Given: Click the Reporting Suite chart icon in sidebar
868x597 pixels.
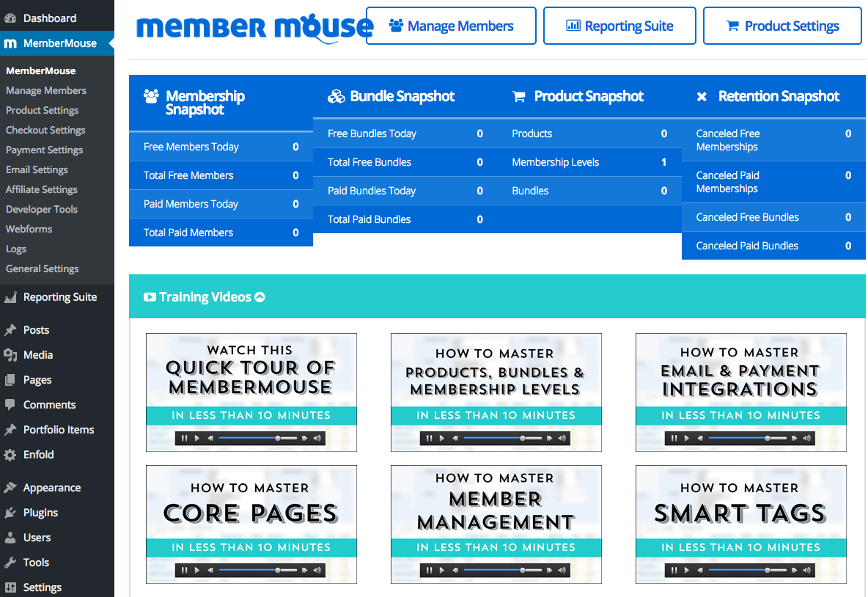Looking at the screenshot, I should tap(10, 297).
